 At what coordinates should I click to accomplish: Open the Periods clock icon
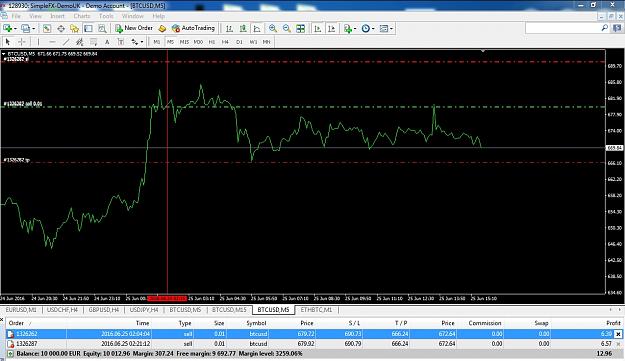(366, 28)
